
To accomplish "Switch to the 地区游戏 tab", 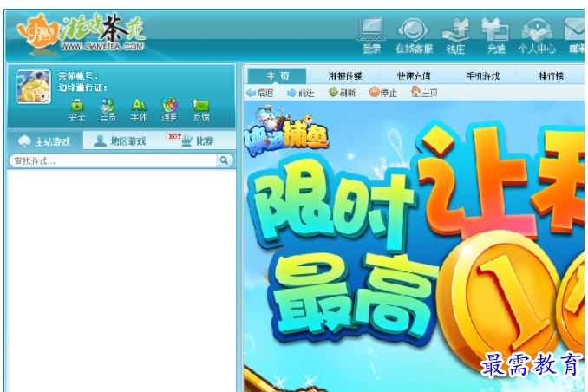I will click(x=121, y=141).
